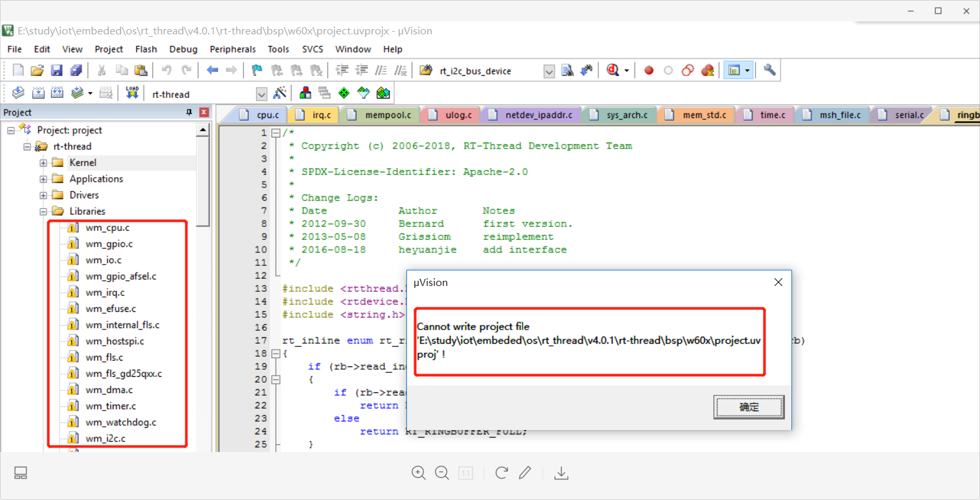Open the batch build dropdown arrow

click(x=90, y=93)
